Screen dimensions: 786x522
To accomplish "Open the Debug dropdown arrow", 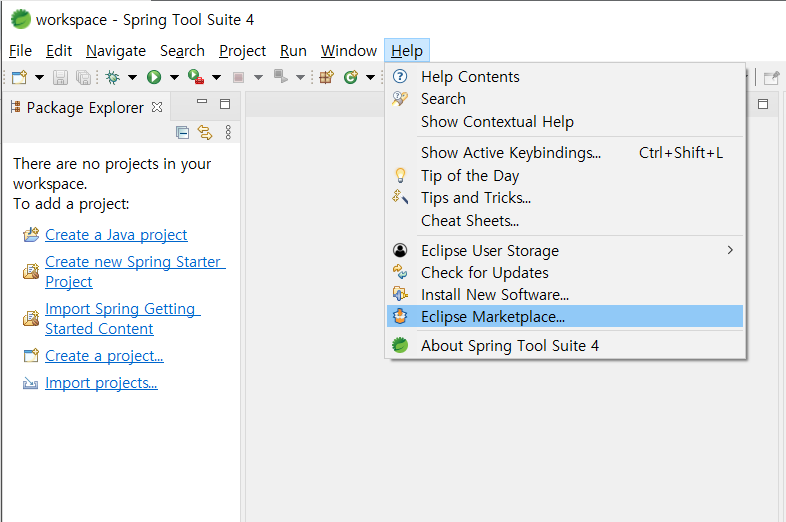I will point(132,77).
